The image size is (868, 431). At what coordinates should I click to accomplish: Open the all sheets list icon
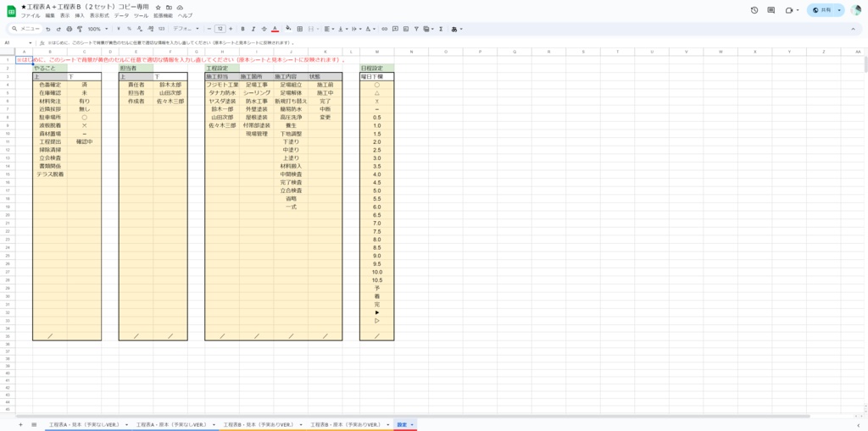click(34, 424)
